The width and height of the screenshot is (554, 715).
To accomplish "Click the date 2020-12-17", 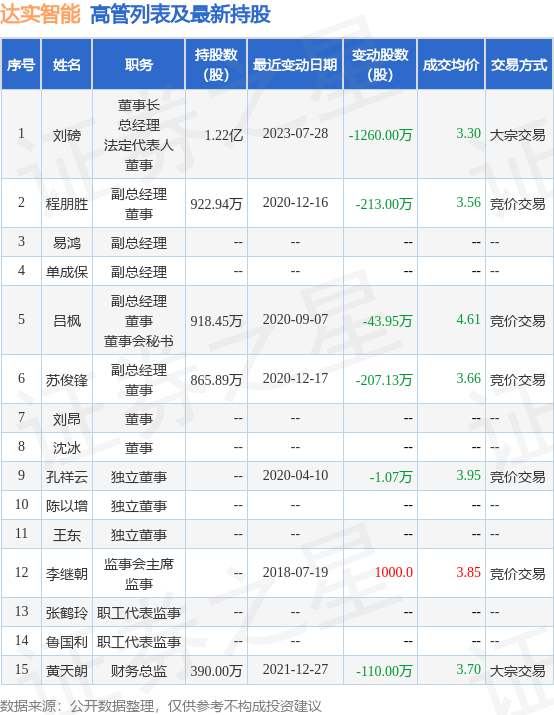I will click(x=295, y=378).
